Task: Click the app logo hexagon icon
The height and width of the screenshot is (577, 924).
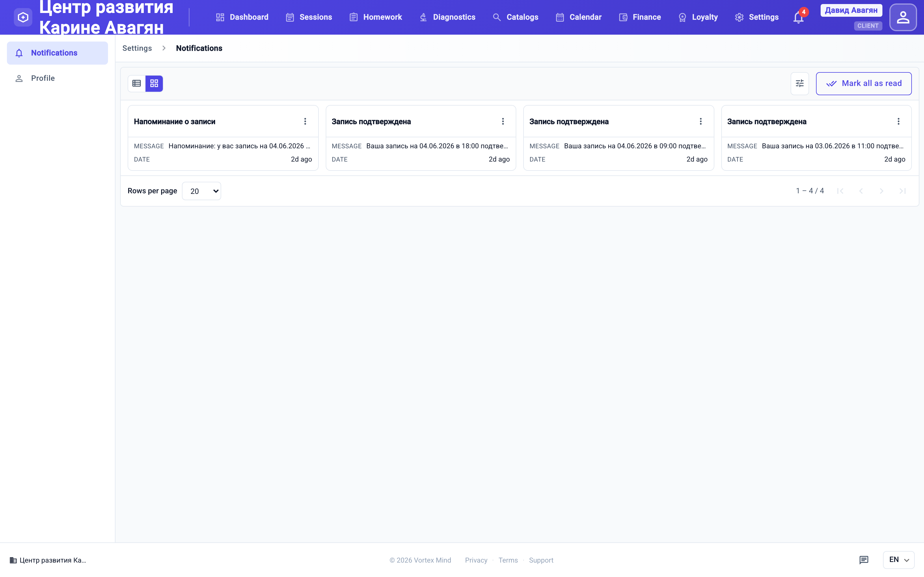Action: [x=23, y=17]
